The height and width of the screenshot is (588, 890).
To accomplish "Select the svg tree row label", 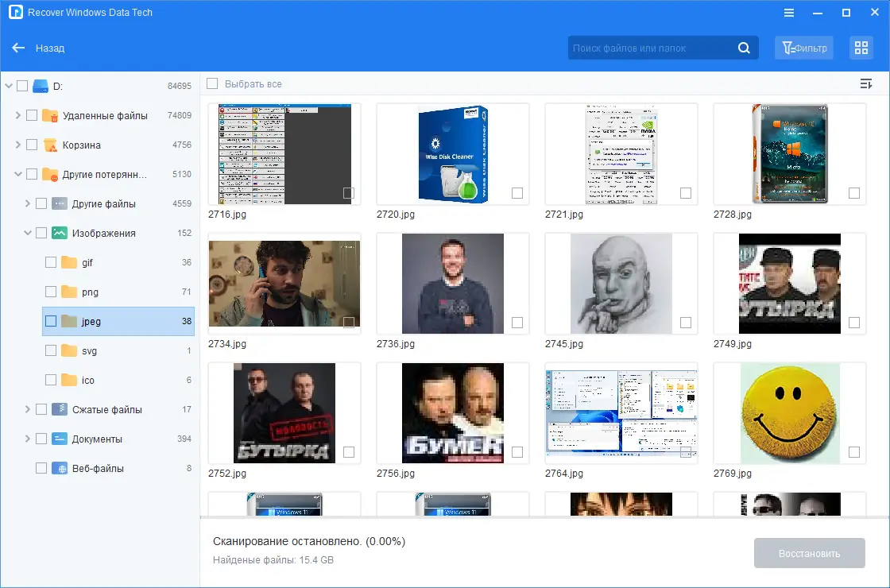I will click(x=89, y=351).
